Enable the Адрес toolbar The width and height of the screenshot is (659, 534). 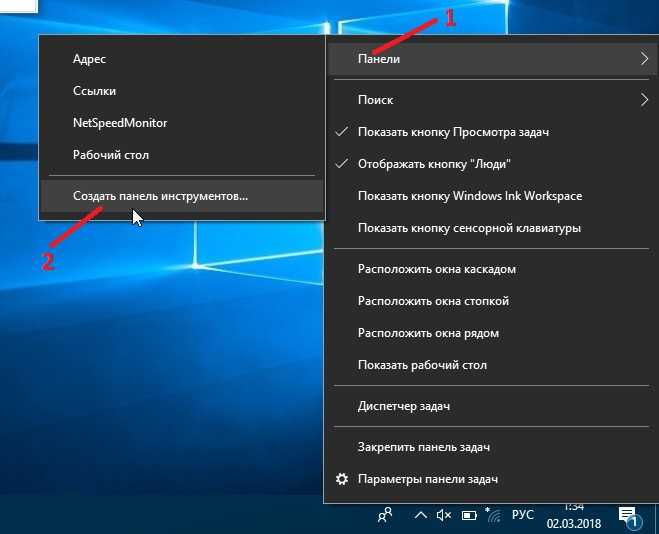pyautogui.click(x=182, y=59)
